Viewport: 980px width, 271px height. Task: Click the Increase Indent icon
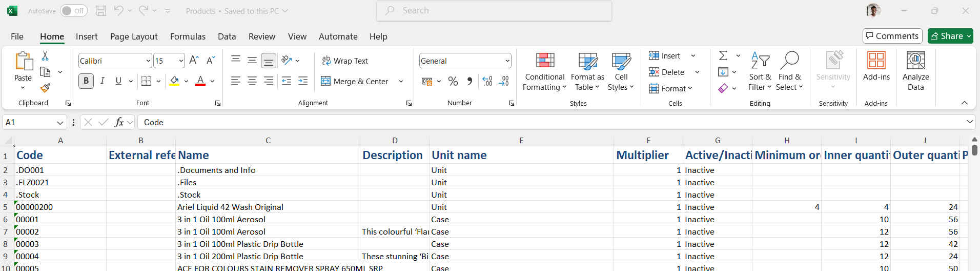pos(303,81)
